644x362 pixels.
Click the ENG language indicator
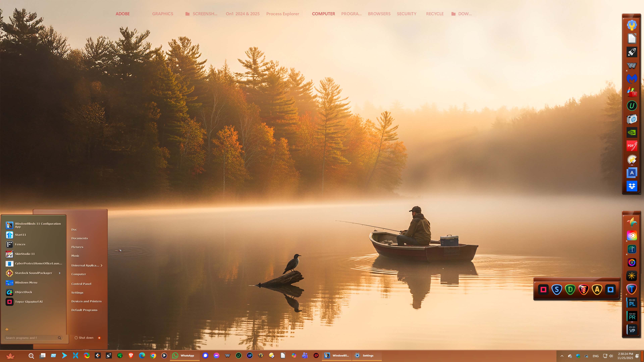[x=596, y=356]
